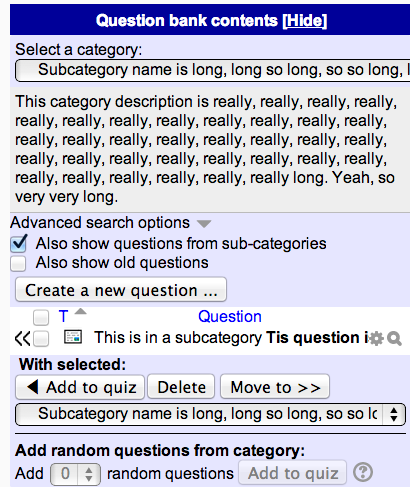Click the question type icon in the row
Screen dimensions: 410x487
coord(73,337)
